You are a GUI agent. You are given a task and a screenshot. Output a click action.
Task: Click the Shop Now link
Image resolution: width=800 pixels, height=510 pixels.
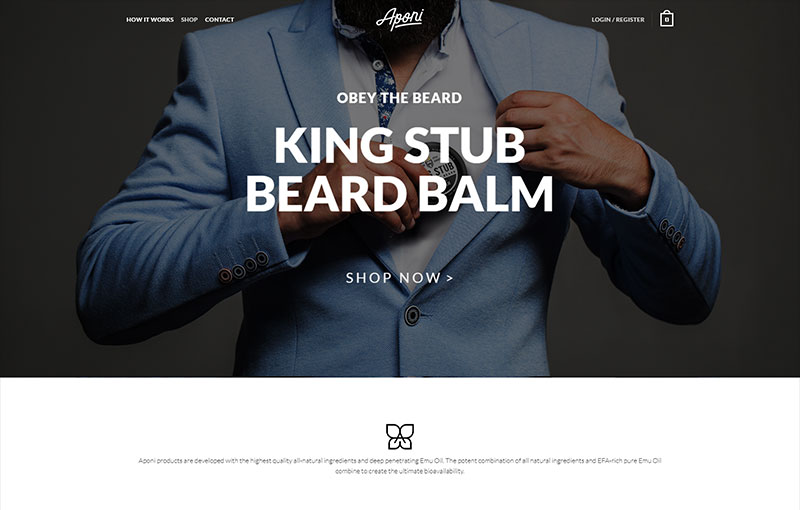point(393,278)
